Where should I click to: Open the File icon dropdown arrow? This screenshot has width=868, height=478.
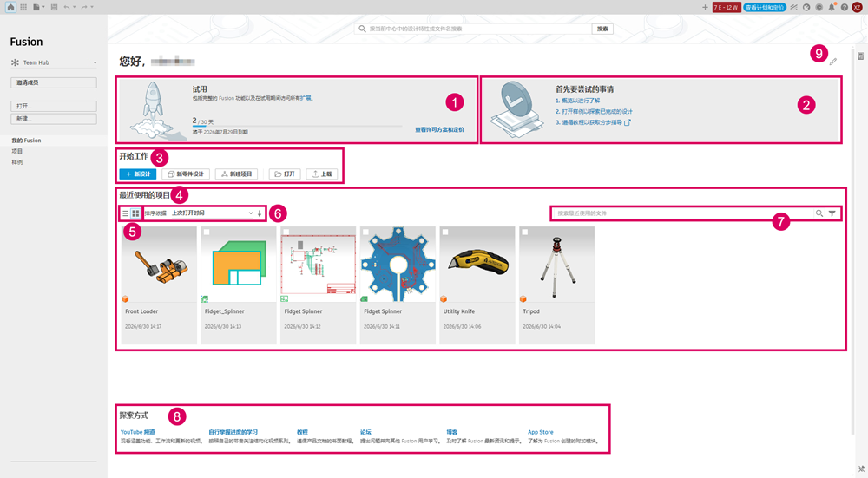(x=43, y=7)
